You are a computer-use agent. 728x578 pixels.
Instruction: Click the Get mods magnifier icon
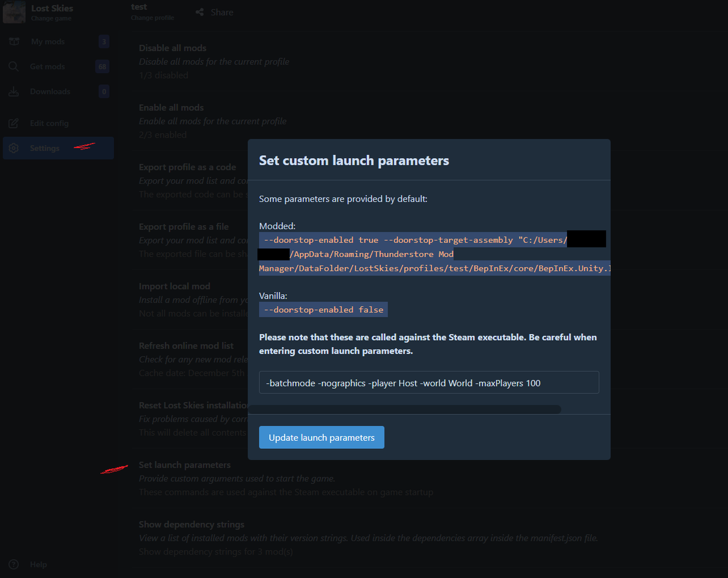click(x=14, y=67)
